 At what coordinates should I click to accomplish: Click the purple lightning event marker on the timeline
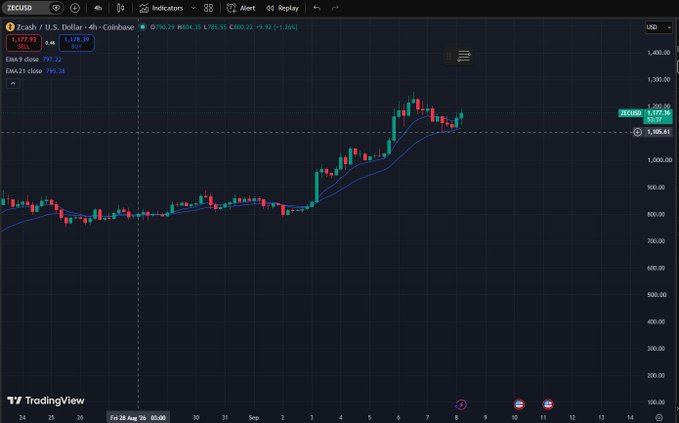click(461, 404)
